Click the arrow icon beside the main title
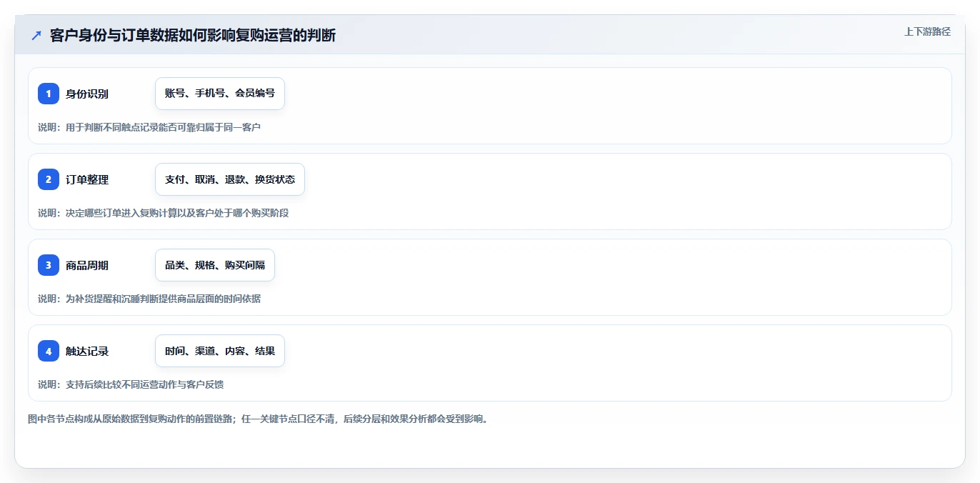 pos(36,36)
